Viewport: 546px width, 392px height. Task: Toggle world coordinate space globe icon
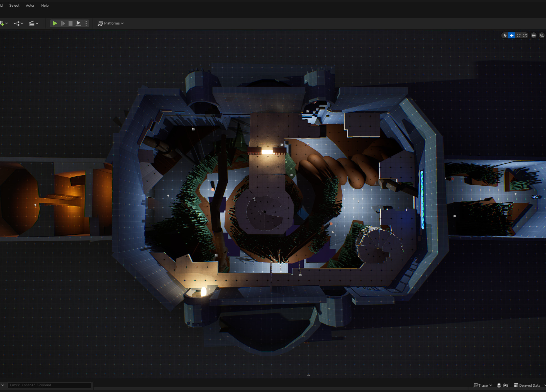(x=533, y=35)
